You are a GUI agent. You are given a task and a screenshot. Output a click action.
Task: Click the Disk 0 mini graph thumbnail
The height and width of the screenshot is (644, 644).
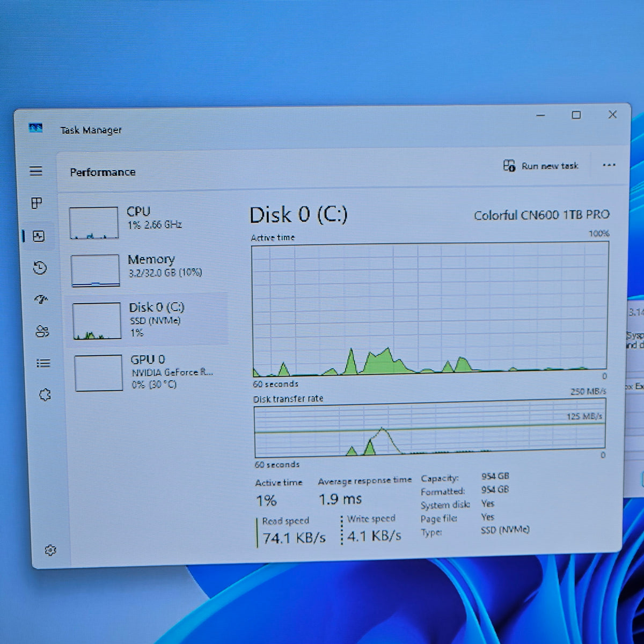(x=97, y=321)
